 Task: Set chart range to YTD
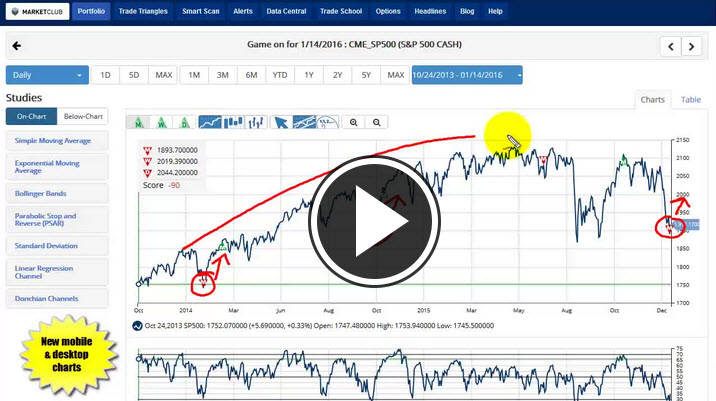[280, 75]
